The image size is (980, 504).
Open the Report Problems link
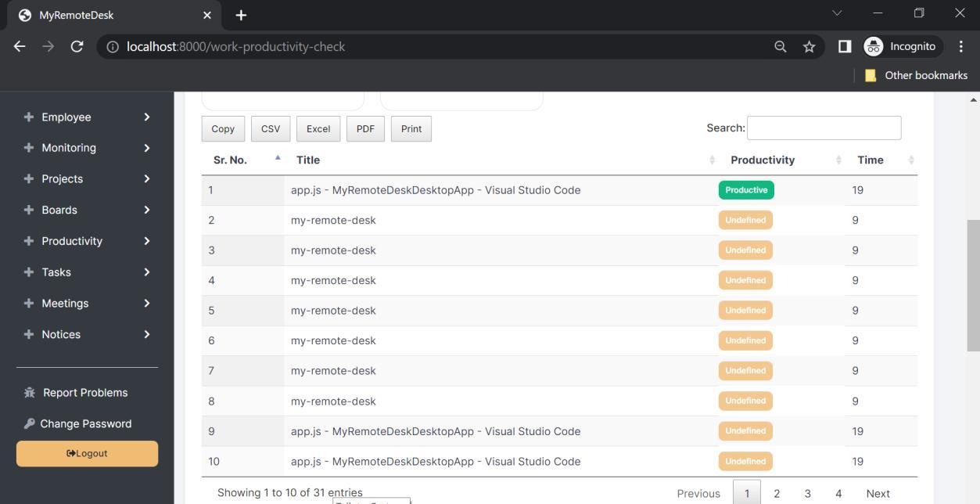pos(85,393)
